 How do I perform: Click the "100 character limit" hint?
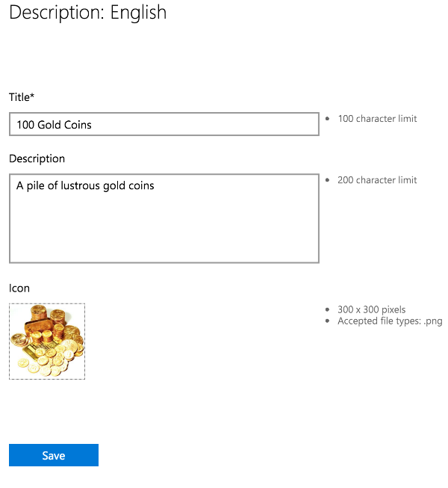[x=377, y=119]
